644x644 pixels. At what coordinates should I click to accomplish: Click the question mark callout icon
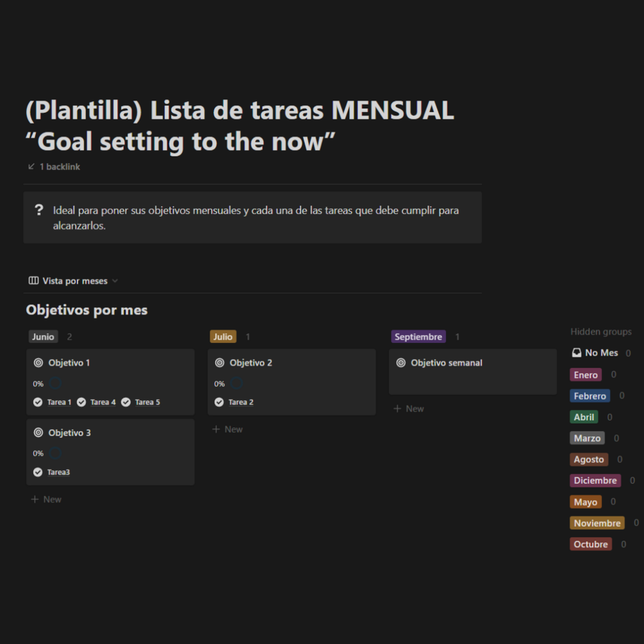point(39,210)
